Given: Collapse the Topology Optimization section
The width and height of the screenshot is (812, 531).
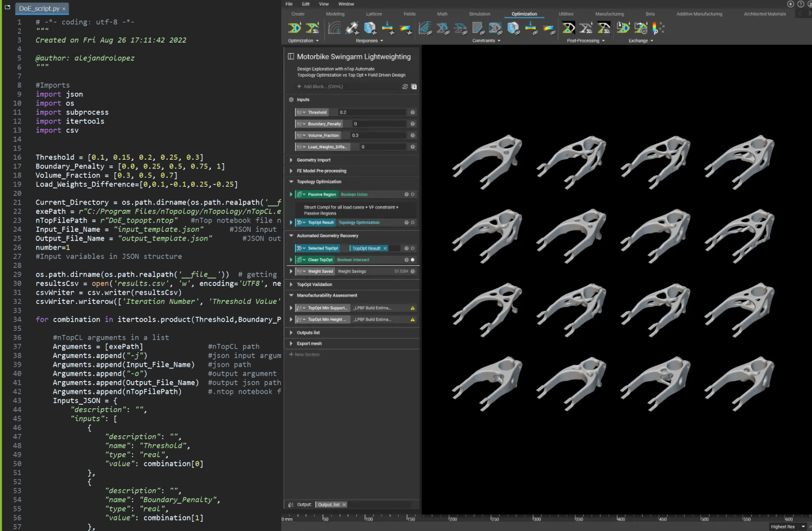Looking at the screenshot, I should 291,182.
